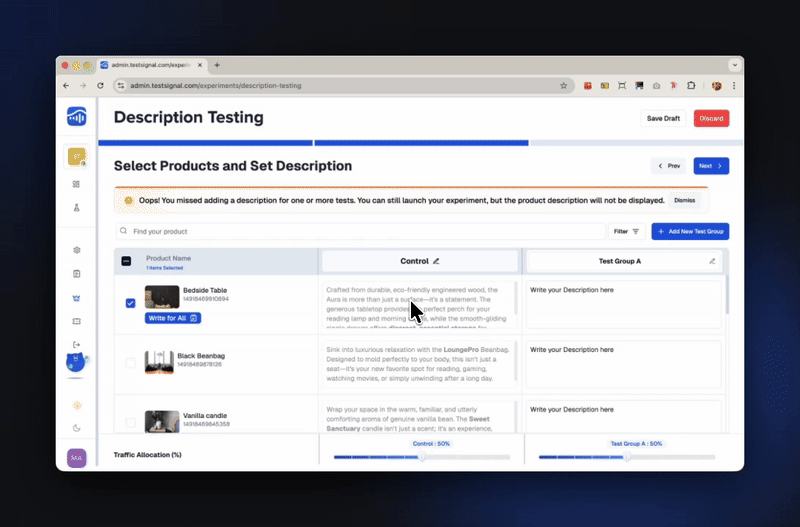The height and width of the screenshot is (527, 800).
Task: Click the Black Beanbag product thumbnail
Action: tap(159, 362)
